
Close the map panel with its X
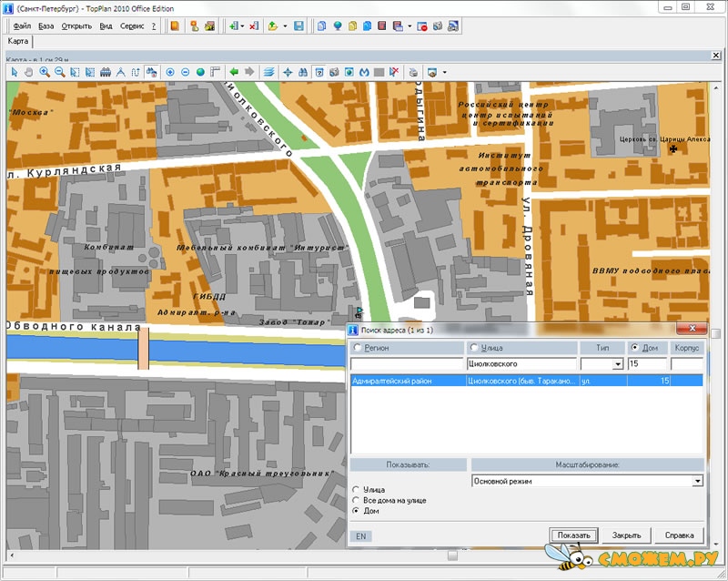coord(716,56)
